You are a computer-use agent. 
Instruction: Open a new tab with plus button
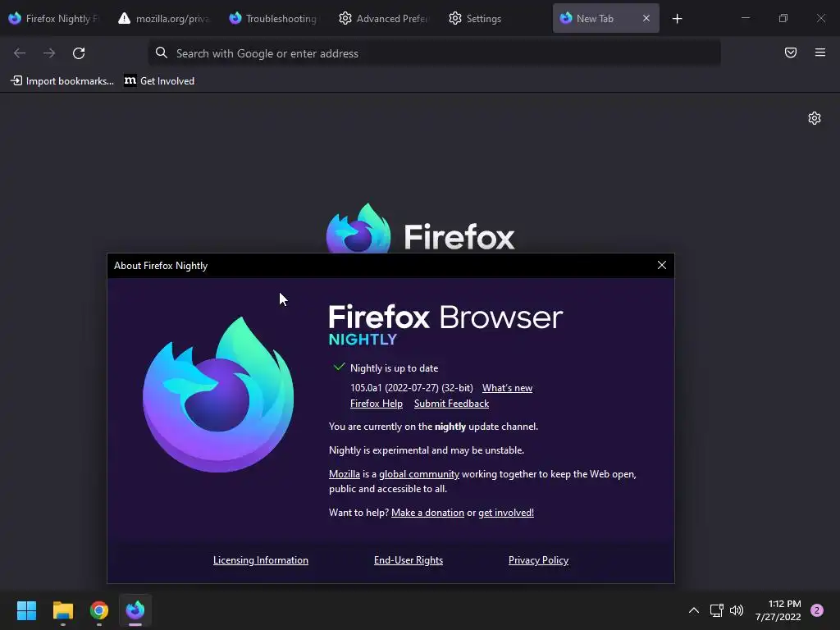677,19
